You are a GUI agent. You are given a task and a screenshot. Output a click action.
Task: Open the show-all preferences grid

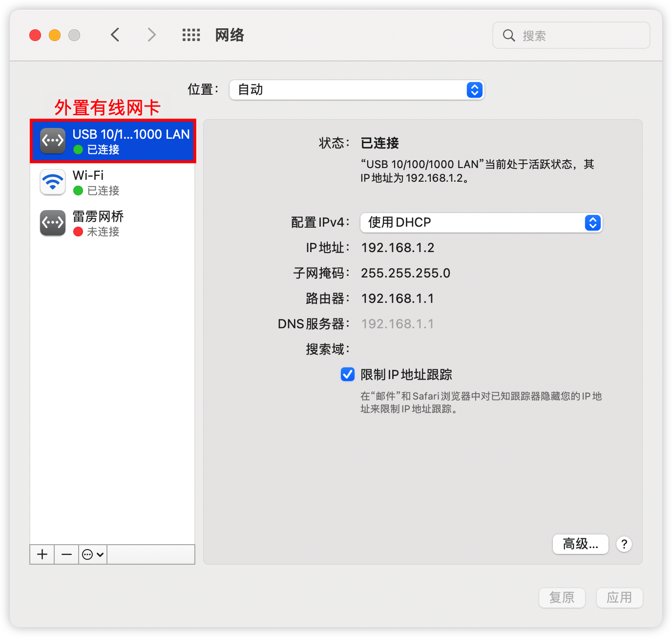coord(191,35)
